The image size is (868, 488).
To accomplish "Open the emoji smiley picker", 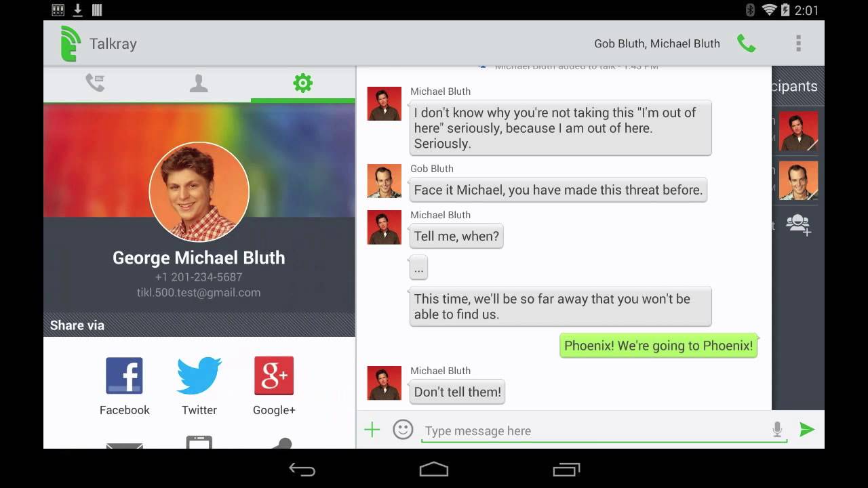I will [x=403, y=429].
